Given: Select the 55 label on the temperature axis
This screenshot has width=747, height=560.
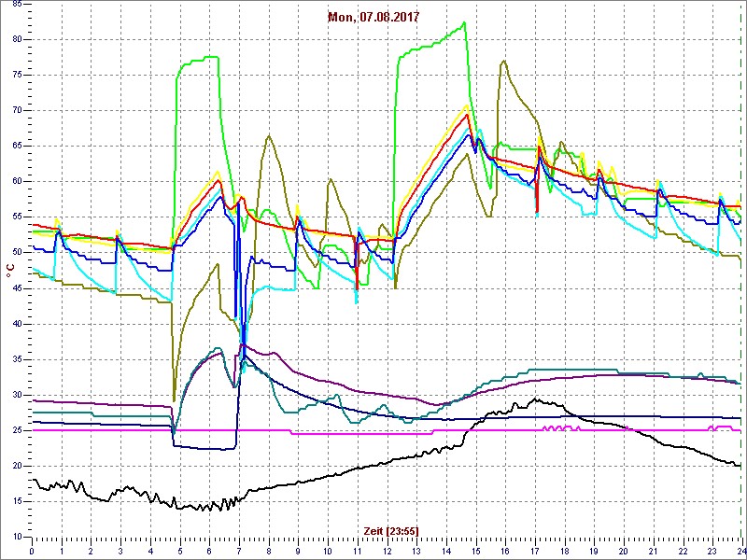Looking at the screenshot, I should click(x=17, y=217).
